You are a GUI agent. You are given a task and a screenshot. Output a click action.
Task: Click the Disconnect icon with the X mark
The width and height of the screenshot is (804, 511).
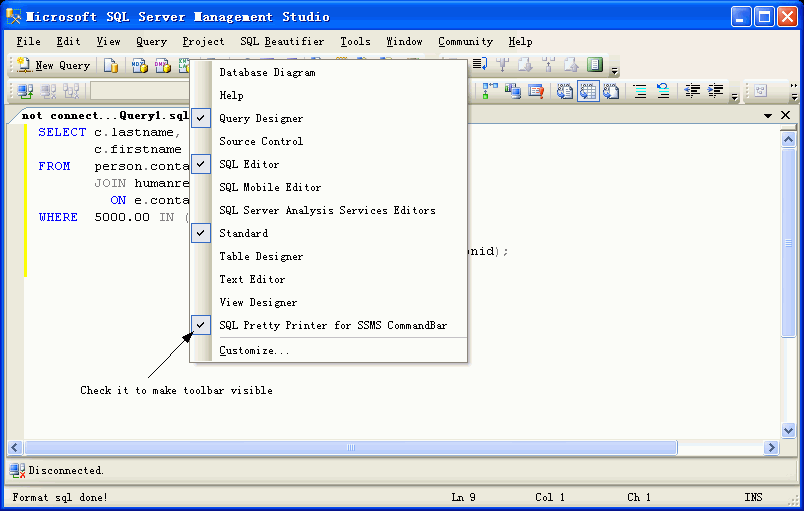click(x=48, y=91)
